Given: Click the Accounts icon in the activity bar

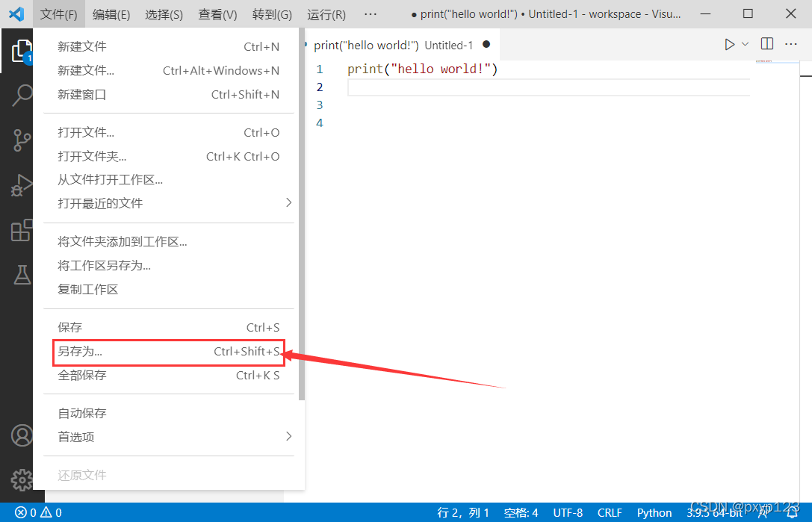Looking at the screenshot, I should coord(22,435).
